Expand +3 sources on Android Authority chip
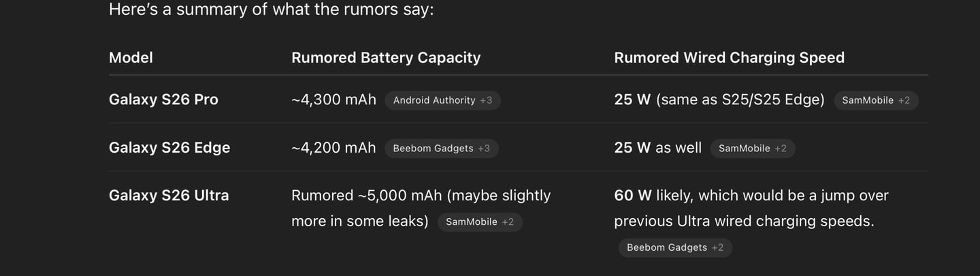980x276 pixels. [x=486, y=100]
